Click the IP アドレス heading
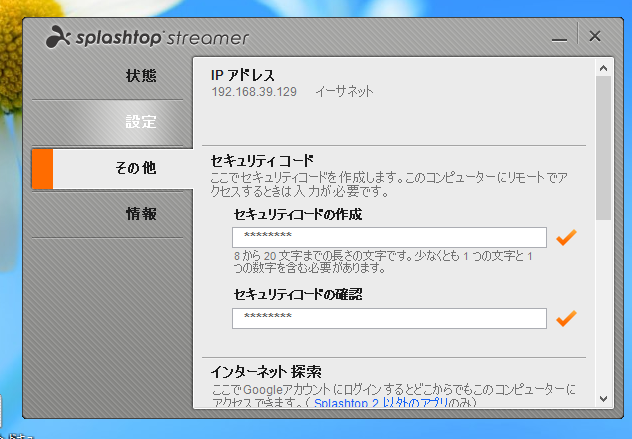This screenshot has width=632, height=439. (243, 75)
